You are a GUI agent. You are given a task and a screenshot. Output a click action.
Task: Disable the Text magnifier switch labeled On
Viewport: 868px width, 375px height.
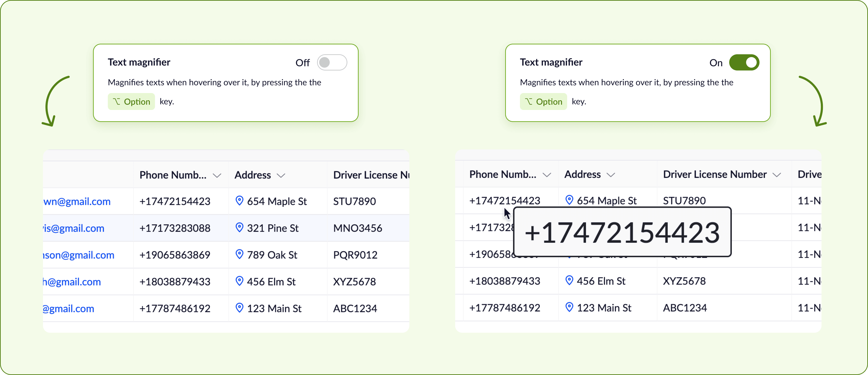tap(744, 62)
